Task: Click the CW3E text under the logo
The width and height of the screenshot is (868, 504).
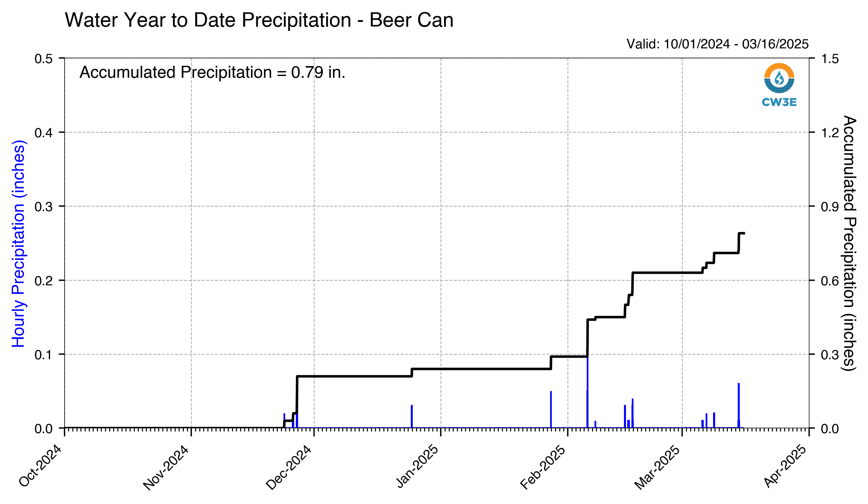Action: click(x=779, y=102)
